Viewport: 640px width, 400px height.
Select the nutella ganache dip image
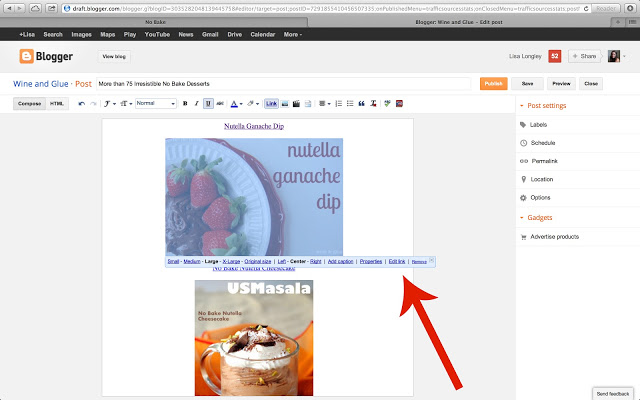click(254, 197)
